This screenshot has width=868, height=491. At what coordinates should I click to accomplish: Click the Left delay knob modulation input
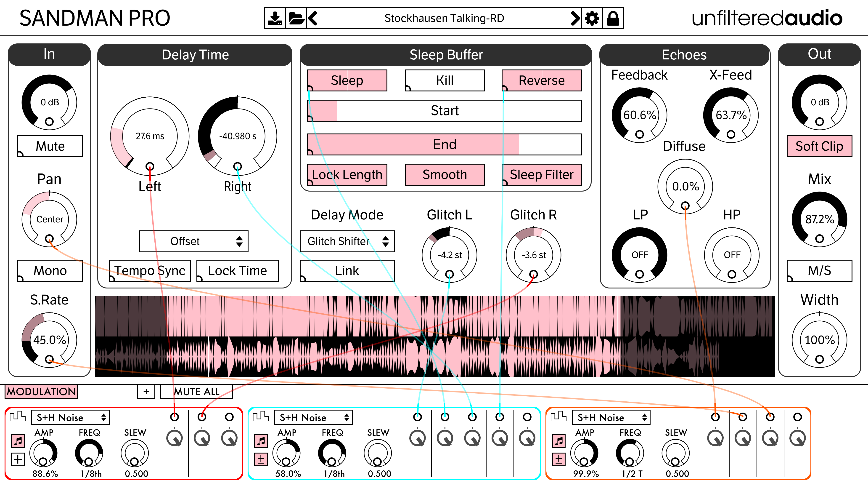coord(150,167)
